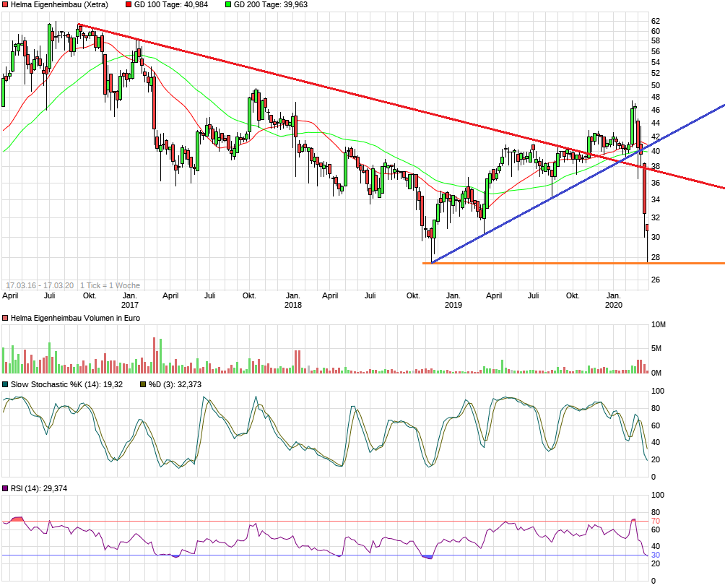725x588 pixels.
Task: Click the 28 price axis label
Action: (656, 258)
